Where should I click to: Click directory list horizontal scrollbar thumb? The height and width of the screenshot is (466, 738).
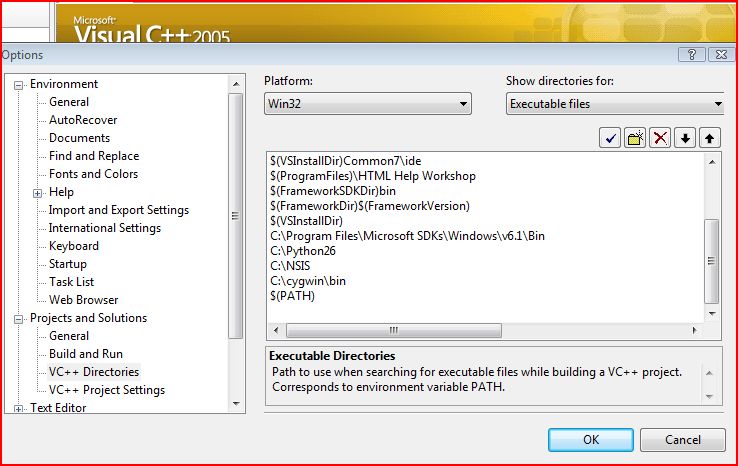[x=394, y=330]
